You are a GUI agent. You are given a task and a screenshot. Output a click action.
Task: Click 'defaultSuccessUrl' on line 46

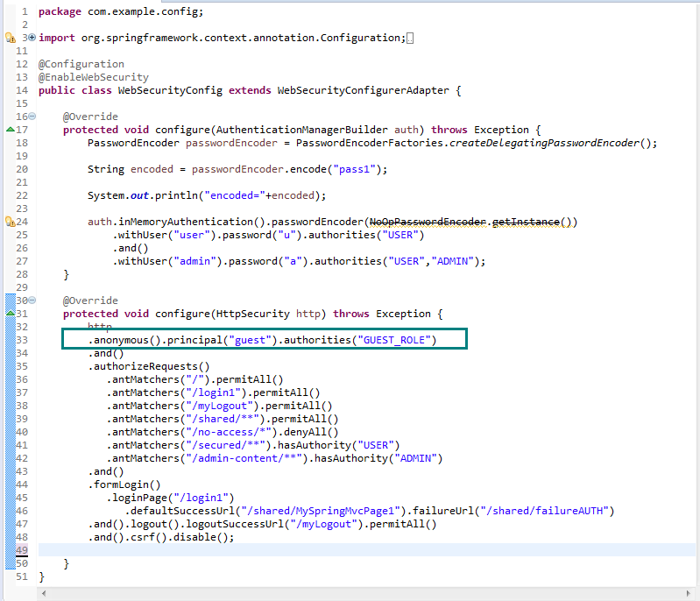pos(182,511)
